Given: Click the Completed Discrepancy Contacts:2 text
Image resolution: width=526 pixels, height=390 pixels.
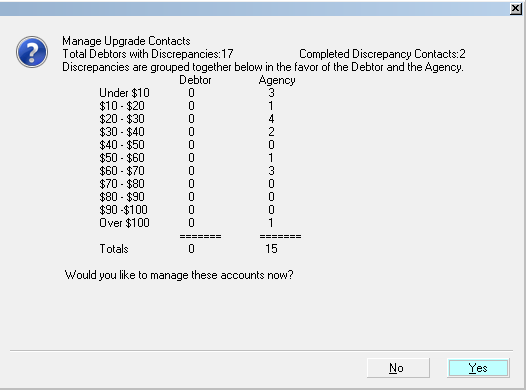Looking at the screenshot, I should tap(382, 54).
